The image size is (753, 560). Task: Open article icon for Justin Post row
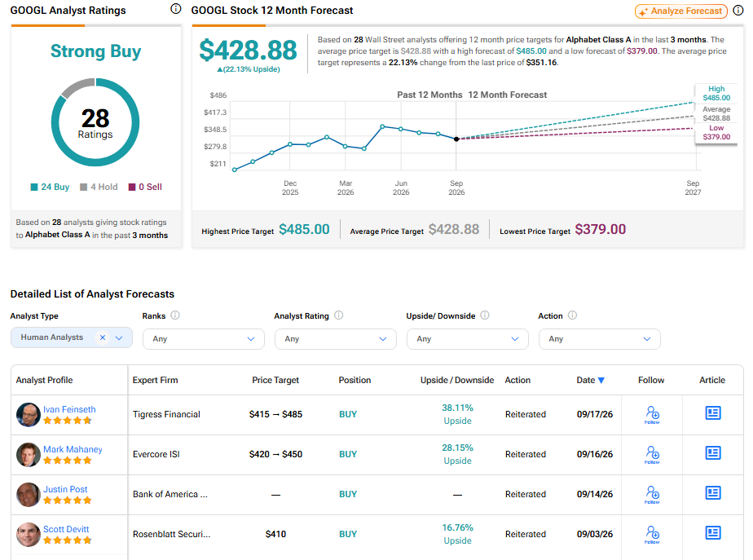click(712, 493)
